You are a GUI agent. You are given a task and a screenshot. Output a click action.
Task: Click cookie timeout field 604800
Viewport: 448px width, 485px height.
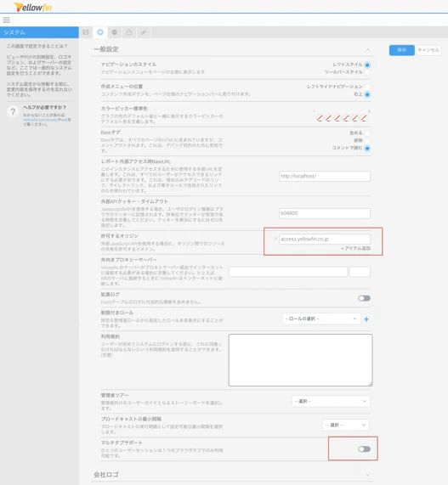pos(325,213)
